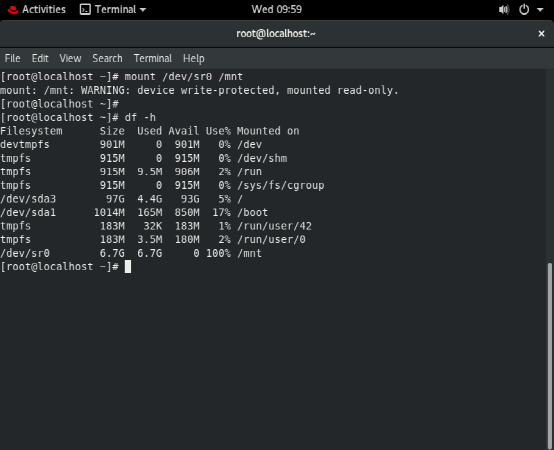Close the root@localhost terminal window

541,34
